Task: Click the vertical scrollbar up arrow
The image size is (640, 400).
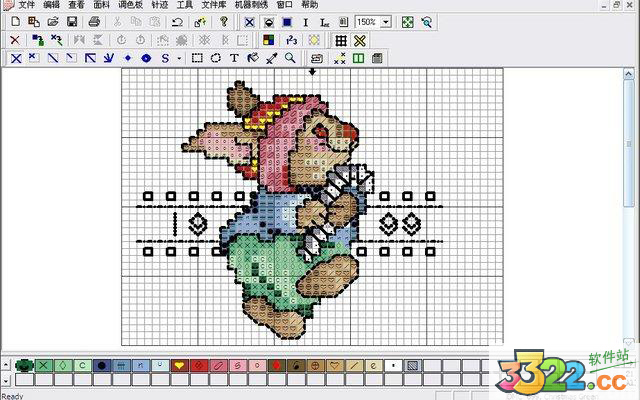Action: coord(629,74)
